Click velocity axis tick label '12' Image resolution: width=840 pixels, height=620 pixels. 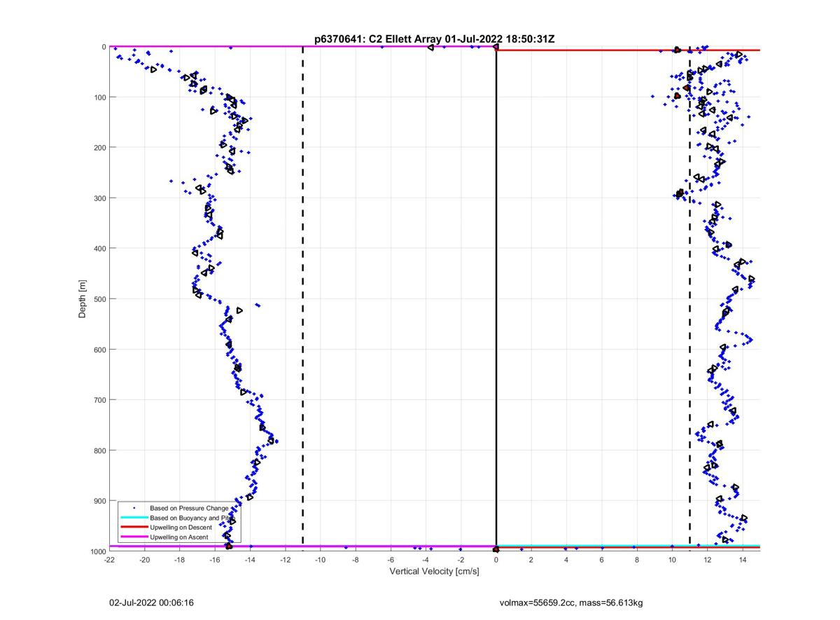(707, 560)
